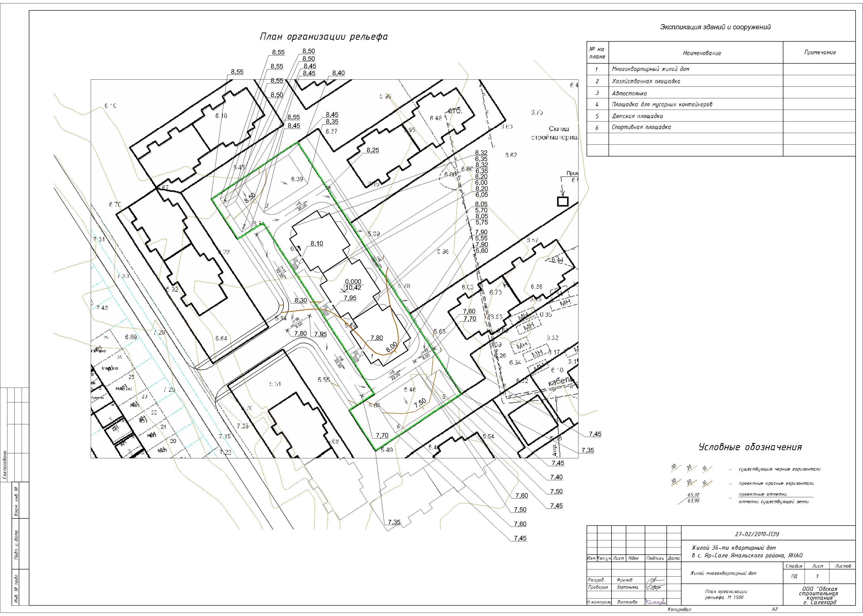This screenshot has width=863, height=616.
Task: Click 'Площадка для мусорных контейнеров' row
Action: tap(721, 104)
